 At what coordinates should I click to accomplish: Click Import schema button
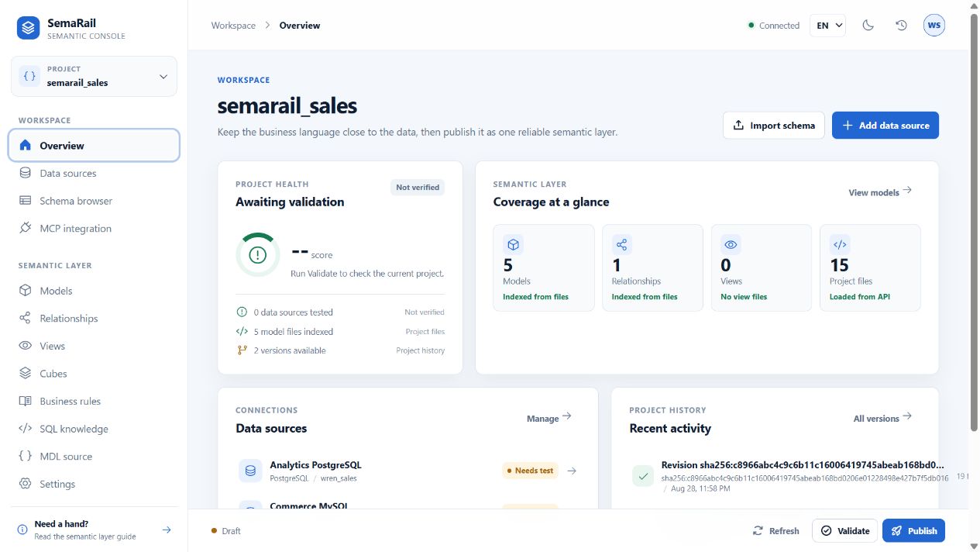[x=774, y=126]
